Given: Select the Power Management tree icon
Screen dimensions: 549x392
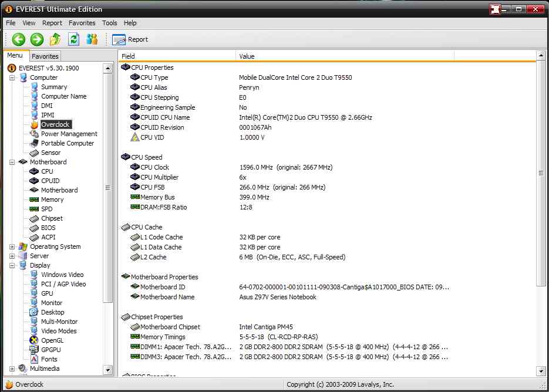Looking at the screenshot, I should click(34, 134).
